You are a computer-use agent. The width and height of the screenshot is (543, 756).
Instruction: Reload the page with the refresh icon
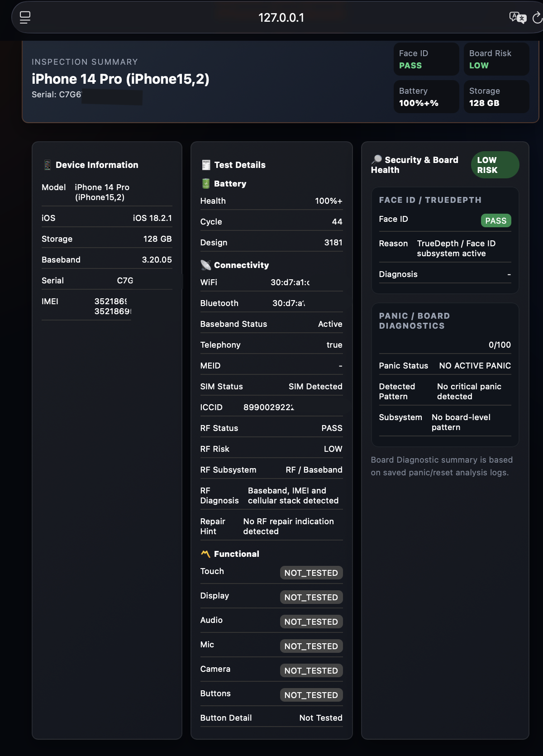point(538,18)
